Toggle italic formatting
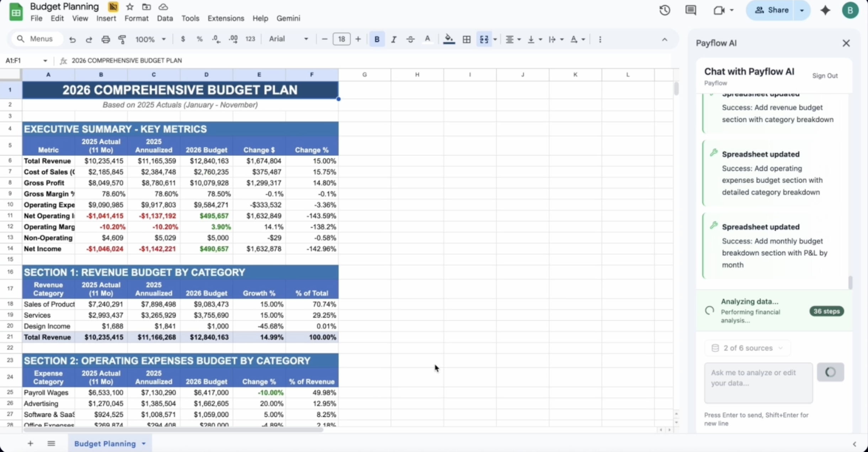Screen dimensions: 868x452 point(394,39)
